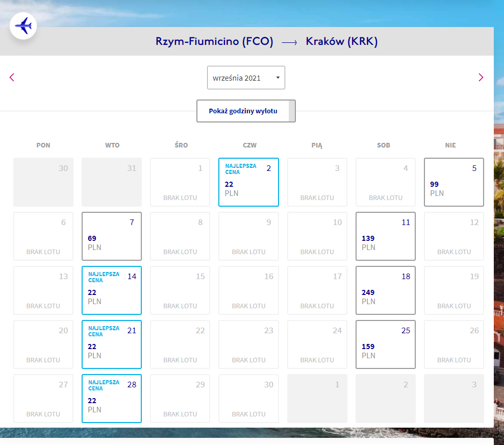Choose September 18 flight at 249 PLN
The width and height of the screenshot is (504, 445).
pyautogui.click(x=385, y=290)
